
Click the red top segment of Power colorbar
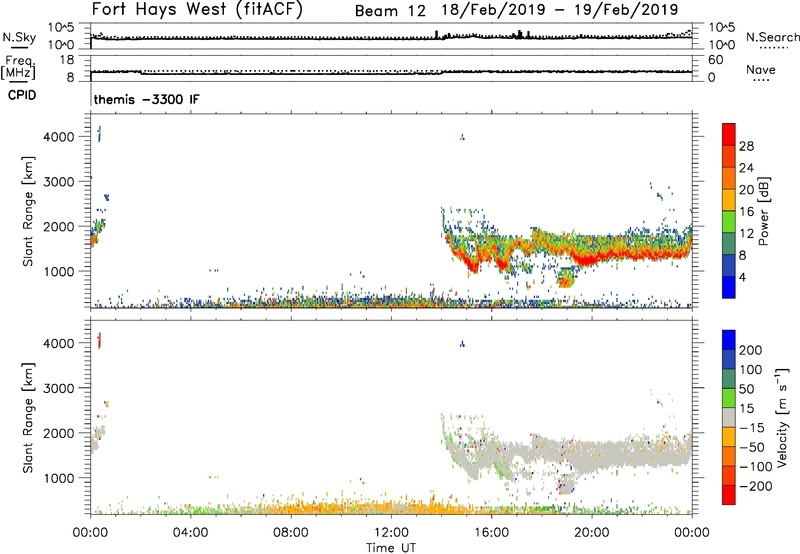click(729, 135)
